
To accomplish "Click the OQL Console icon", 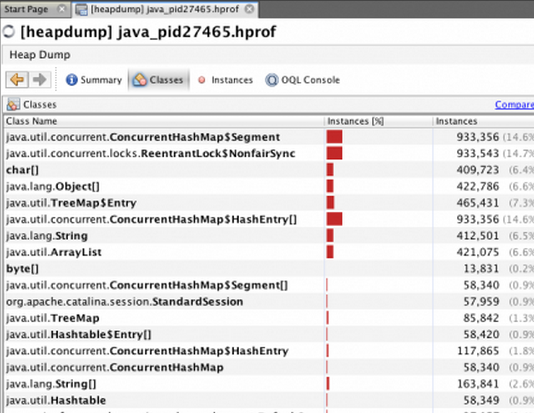I will 272,80.
